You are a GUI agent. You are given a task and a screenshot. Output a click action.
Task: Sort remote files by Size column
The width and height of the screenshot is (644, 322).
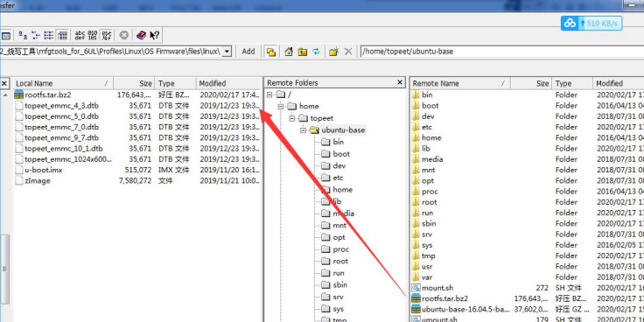531,83
